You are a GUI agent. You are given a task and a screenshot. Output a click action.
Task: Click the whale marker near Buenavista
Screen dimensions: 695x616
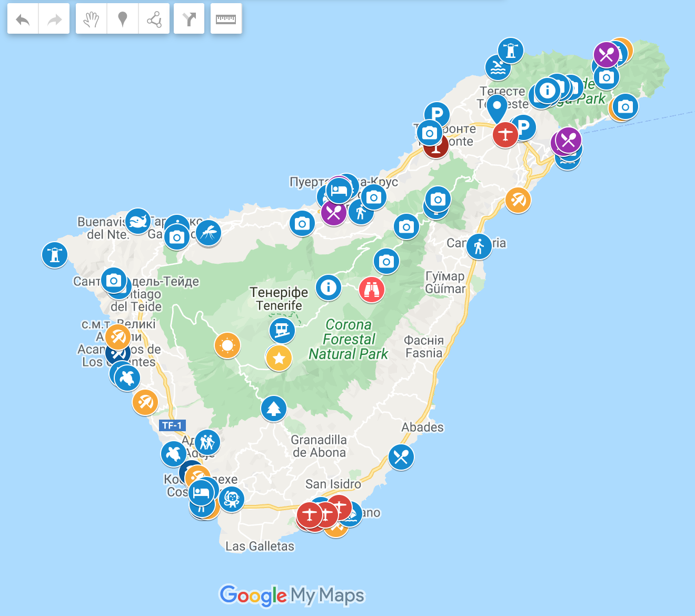pos(138,221)
